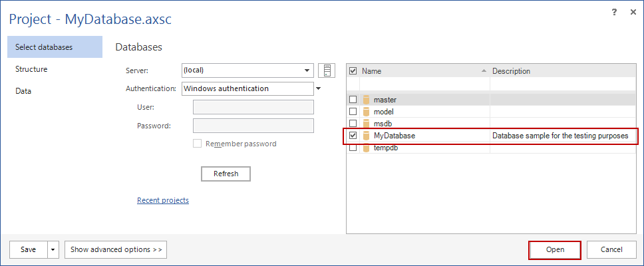This screenshot has height=266, width=644.
Task: Check the master database checkbox
Action: [x=353, y=100]
